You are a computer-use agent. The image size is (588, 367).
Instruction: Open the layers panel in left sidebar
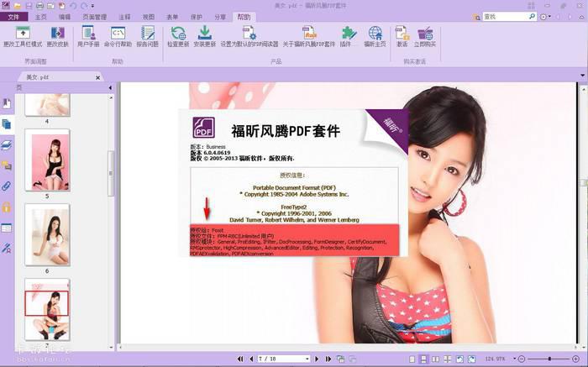point(7,145)
